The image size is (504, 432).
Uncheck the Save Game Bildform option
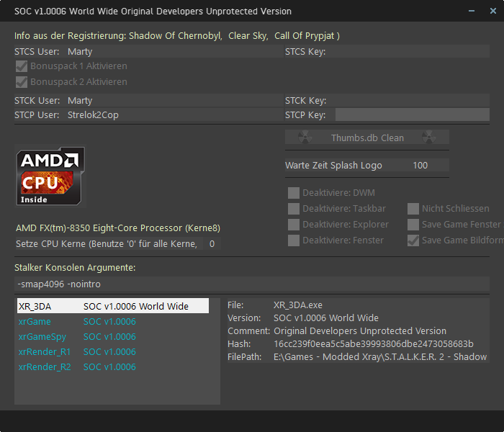[413, 240]
